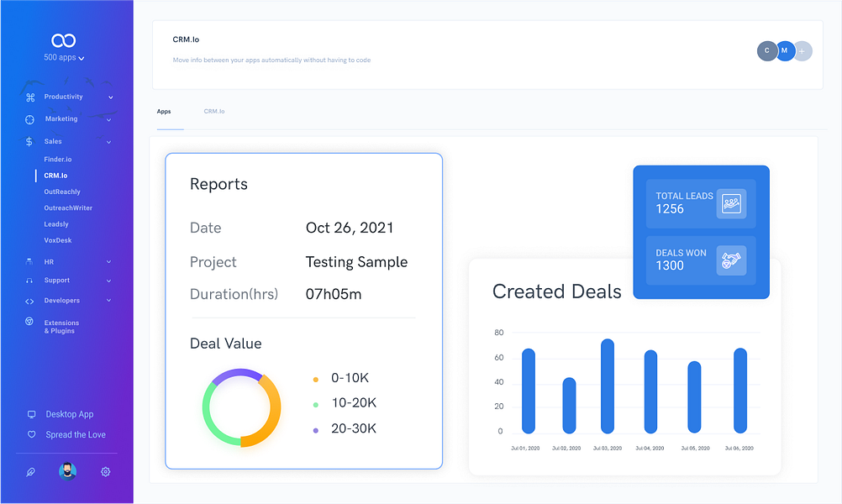This screenshot has width=842, height=504.
Task: Open the settings gear at bottom left
Action: click(x=105, y=471)
